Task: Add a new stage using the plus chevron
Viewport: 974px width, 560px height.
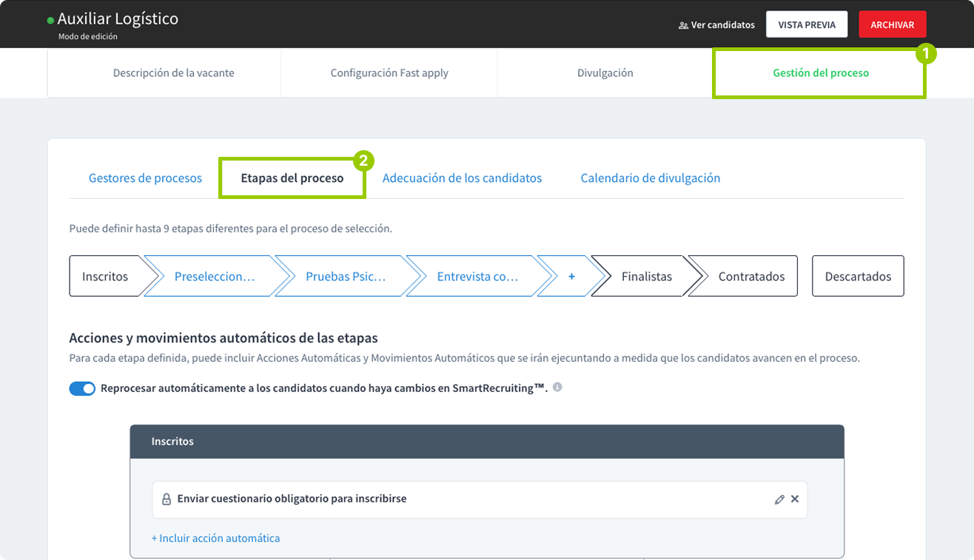Action: (571, 276)
